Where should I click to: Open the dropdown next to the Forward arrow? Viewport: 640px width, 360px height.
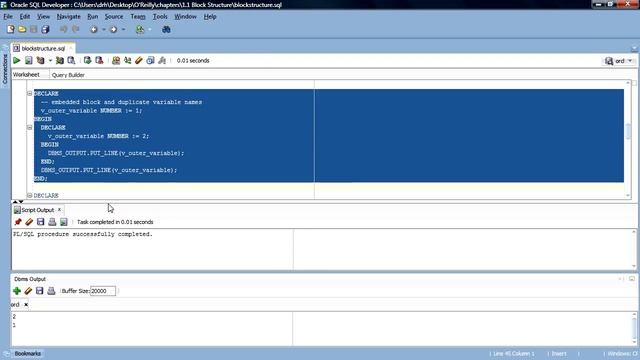tap(123, 29)
